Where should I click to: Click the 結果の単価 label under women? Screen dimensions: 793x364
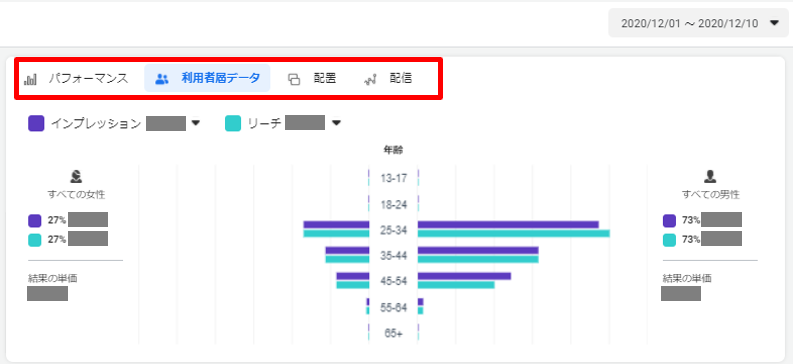[x=53, y=279]
